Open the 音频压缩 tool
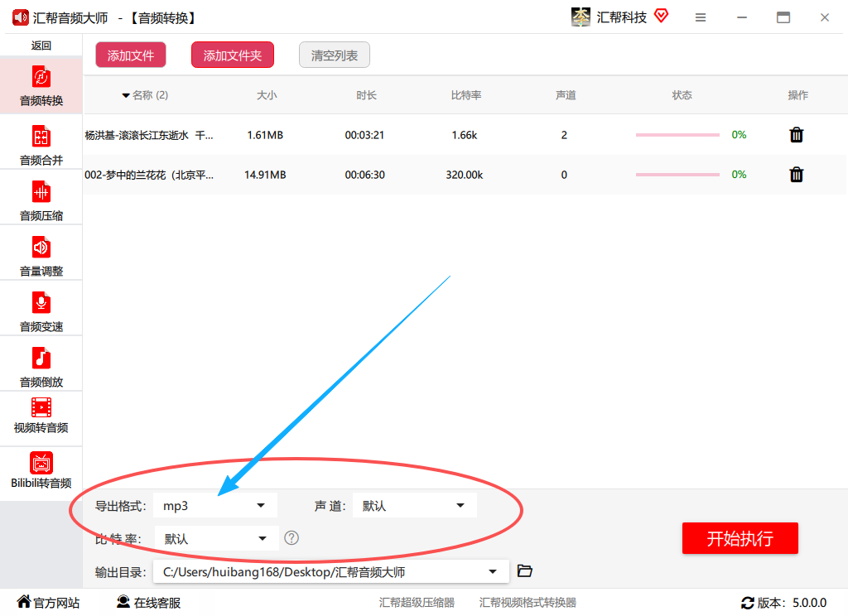This screenshot has width=848, height=616. 41,200
